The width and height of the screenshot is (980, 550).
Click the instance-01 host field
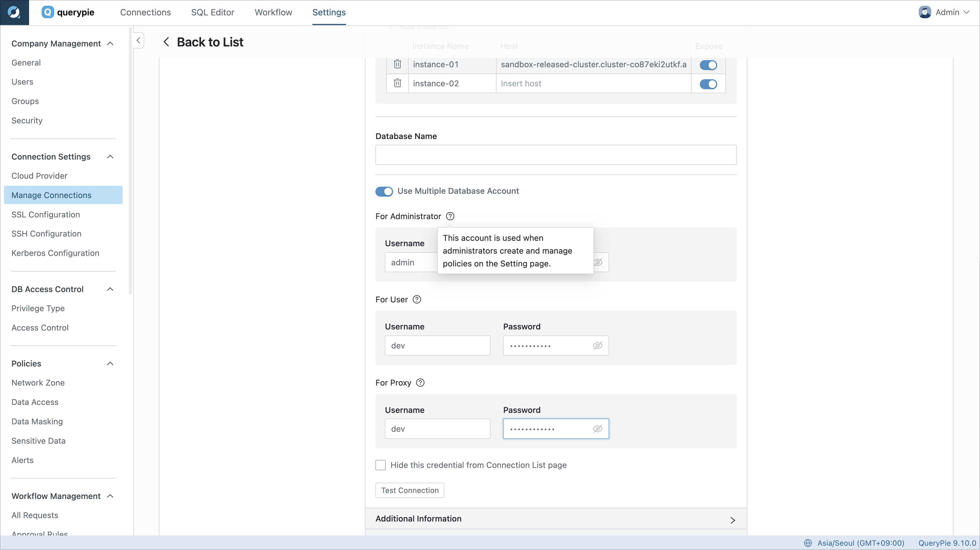pyautogui.click(x=593, y=64)
